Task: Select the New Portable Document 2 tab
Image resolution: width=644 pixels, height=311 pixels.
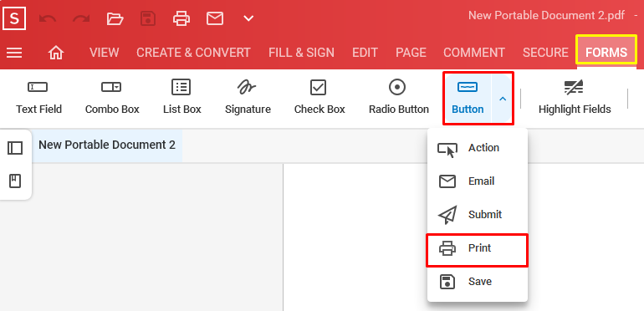Action: click(x=107, y=145)
